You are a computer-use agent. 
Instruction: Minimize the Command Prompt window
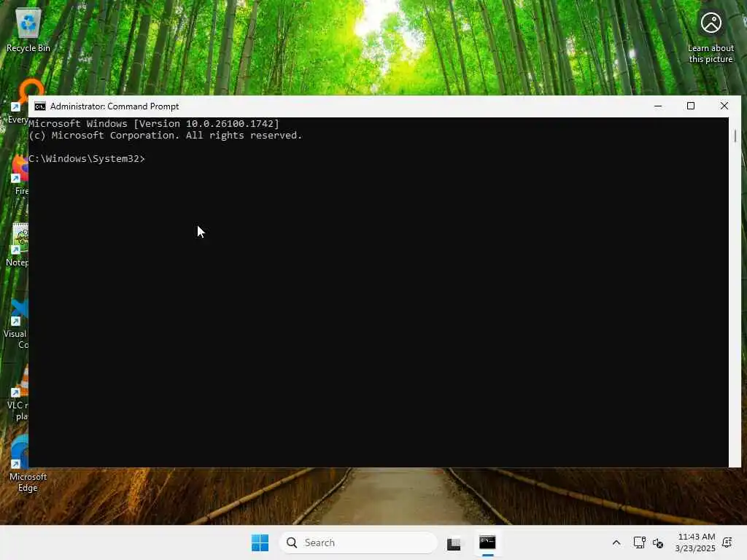point(658,106)
